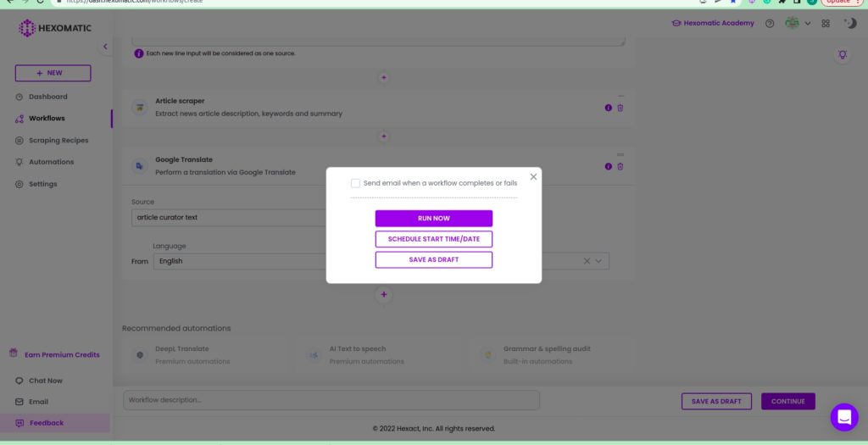This screenshot has width=868, height=445.
Task: Click the Workflow description field
Action: click(331, 400)
